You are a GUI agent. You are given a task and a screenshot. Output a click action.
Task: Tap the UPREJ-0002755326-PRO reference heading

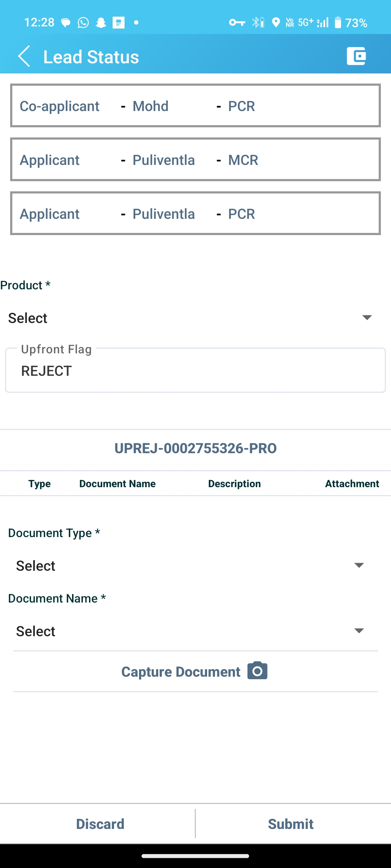195,448
